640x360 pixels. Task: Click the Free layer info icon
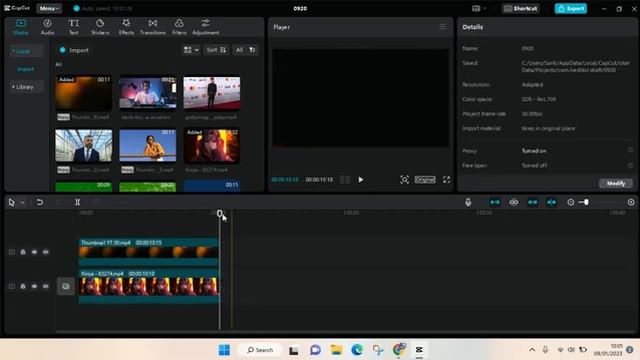pos(631,165)
